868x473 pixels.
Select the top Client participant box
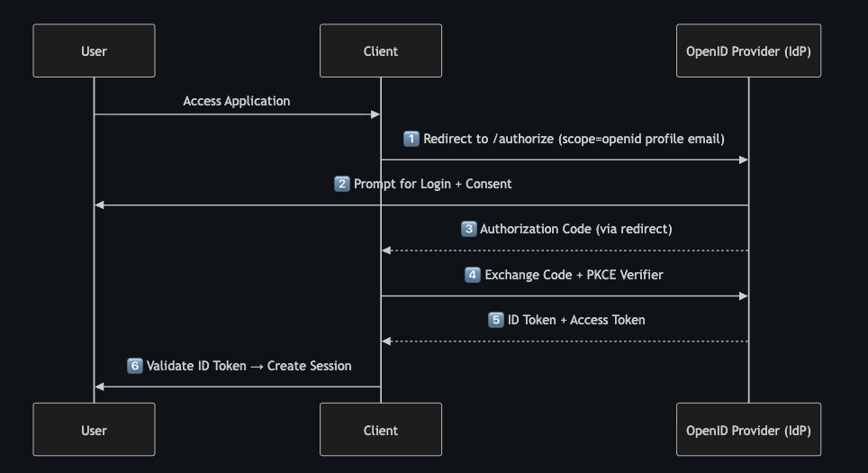click(380, 50)
